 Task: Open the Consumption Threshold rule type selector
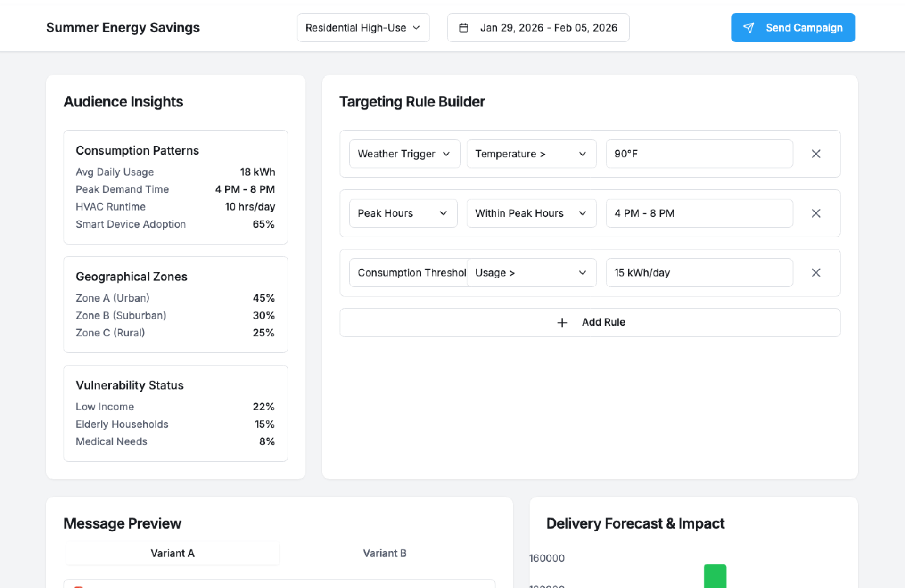407,273
